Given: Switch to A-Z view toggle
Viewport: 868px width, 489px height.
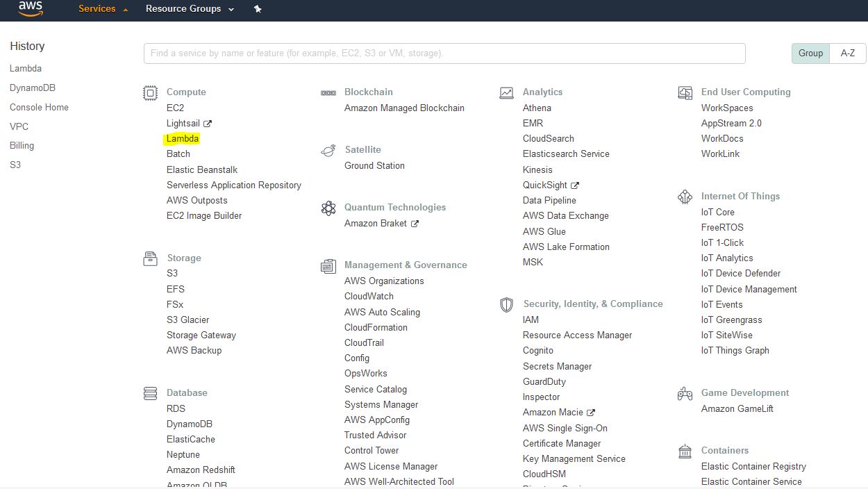Looking at the screenshot, I should point(848,53).
